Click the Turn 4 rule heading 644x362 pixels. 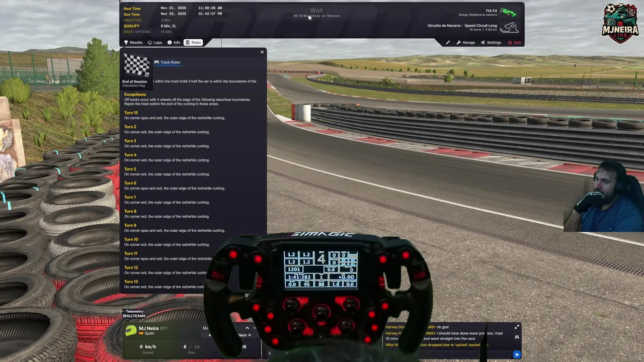pos(130,155)
